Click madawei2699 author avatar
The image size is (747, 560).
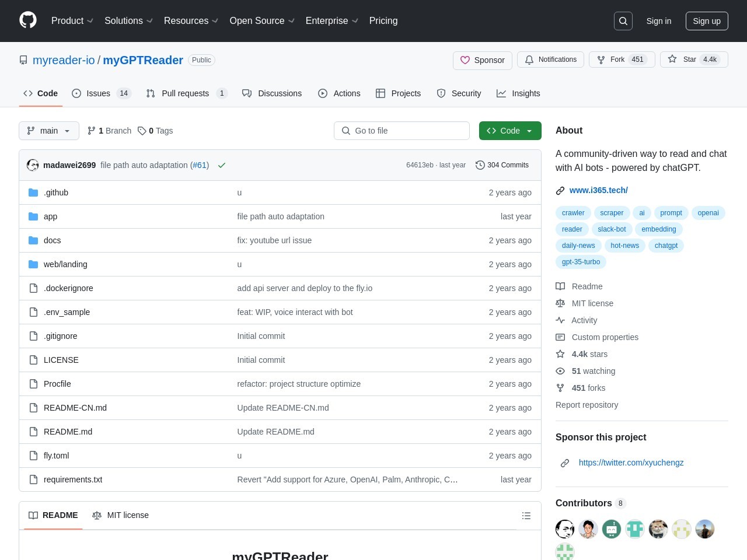pos(33,165)
